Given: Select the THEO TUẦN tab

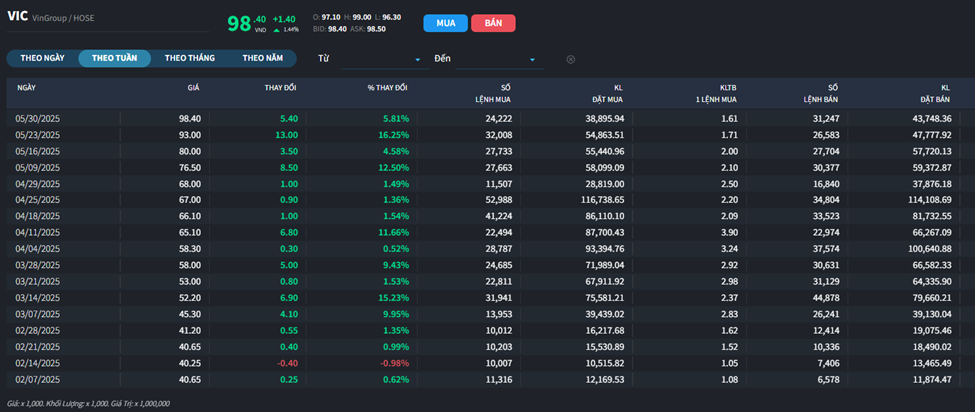Looking at the screenshot, I should [x=114, y=58].
